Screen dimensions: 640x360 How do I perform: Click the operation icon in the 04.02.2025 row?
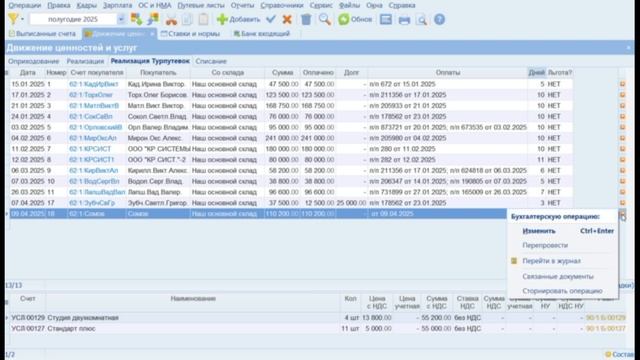tap(622, 138)
